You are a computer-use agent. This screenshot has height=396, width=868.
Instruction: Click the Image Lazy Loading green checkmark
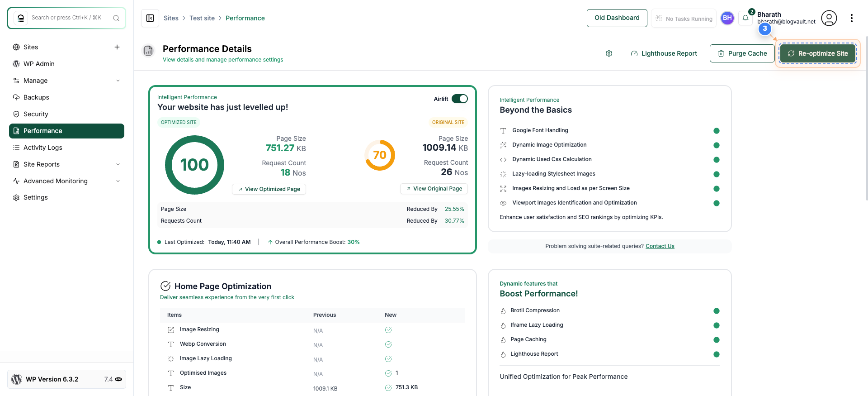coord(388,359)
